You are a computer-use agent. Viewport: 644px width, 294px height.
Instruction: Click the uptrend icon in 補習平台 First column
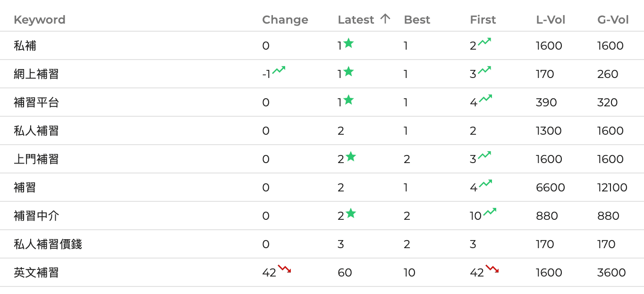(485, 99)
